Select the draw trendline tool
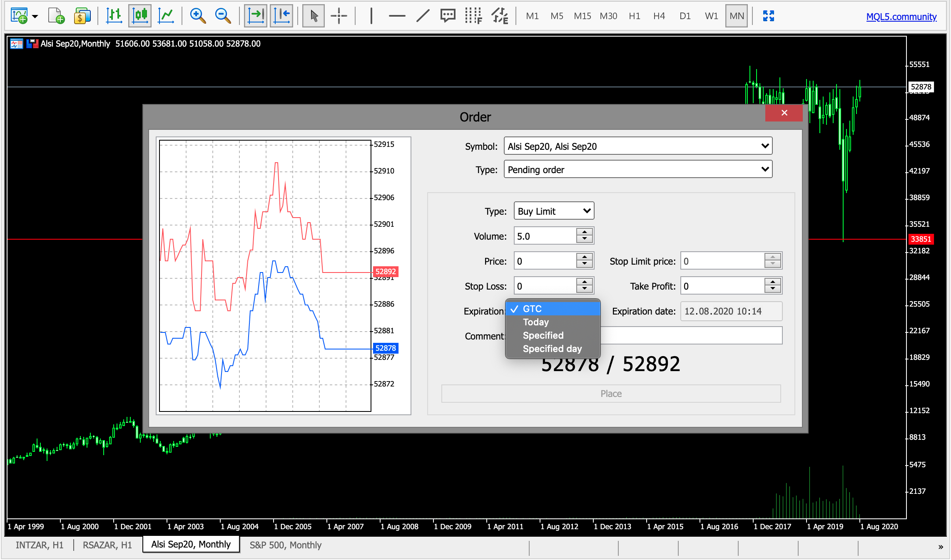 [422, 16]
